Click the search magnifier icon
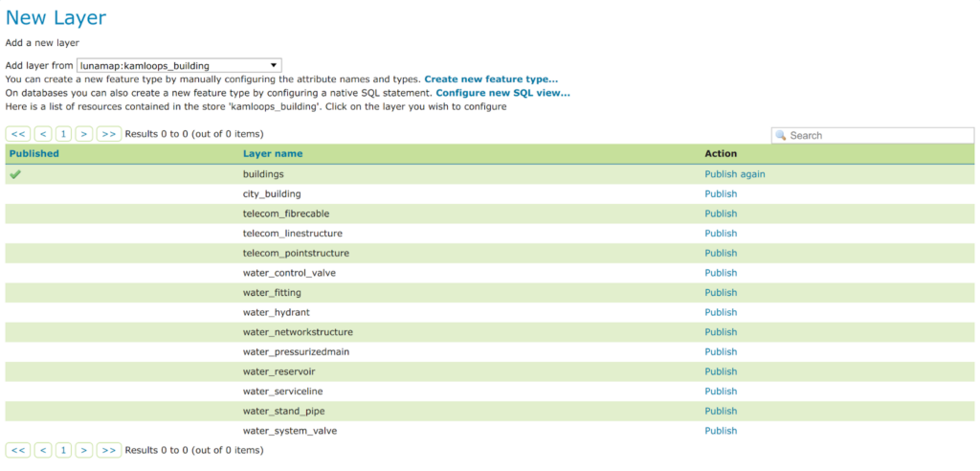The image size is (980, 471). pos(781,136)
